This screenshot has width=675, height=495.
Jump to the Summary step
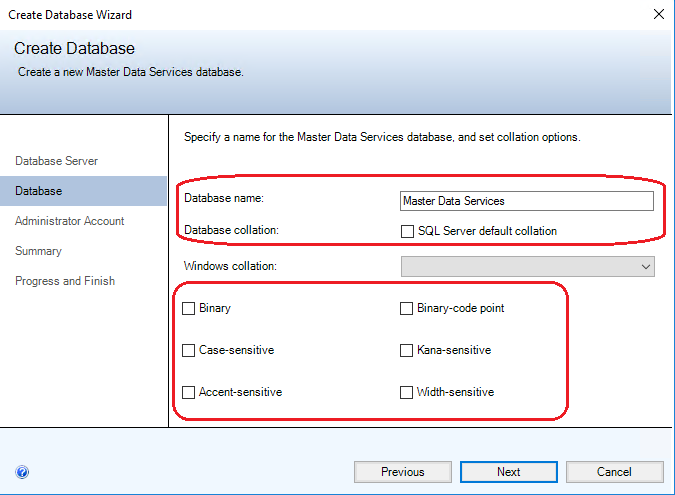point(38,251)
